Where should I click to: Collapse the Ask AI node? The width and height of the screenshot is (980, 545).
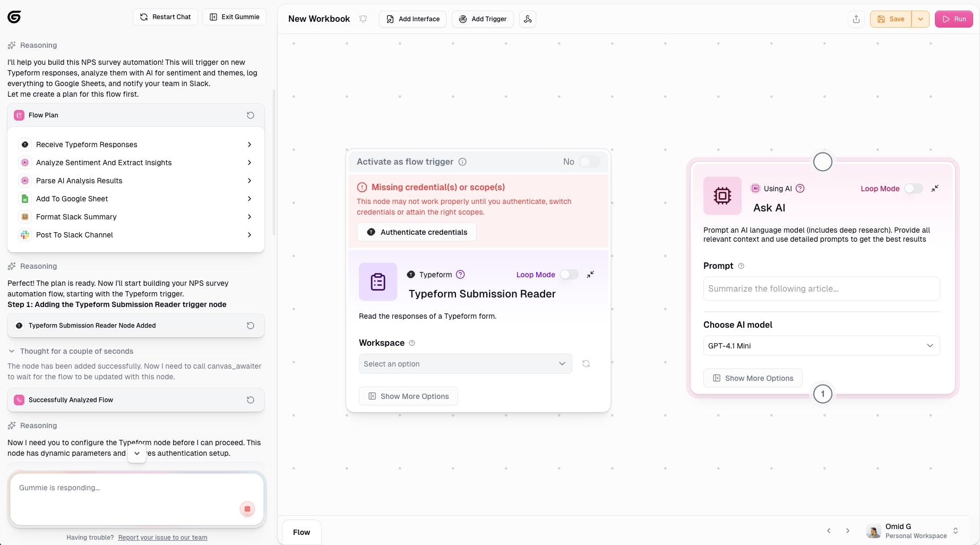pos(935,189)
